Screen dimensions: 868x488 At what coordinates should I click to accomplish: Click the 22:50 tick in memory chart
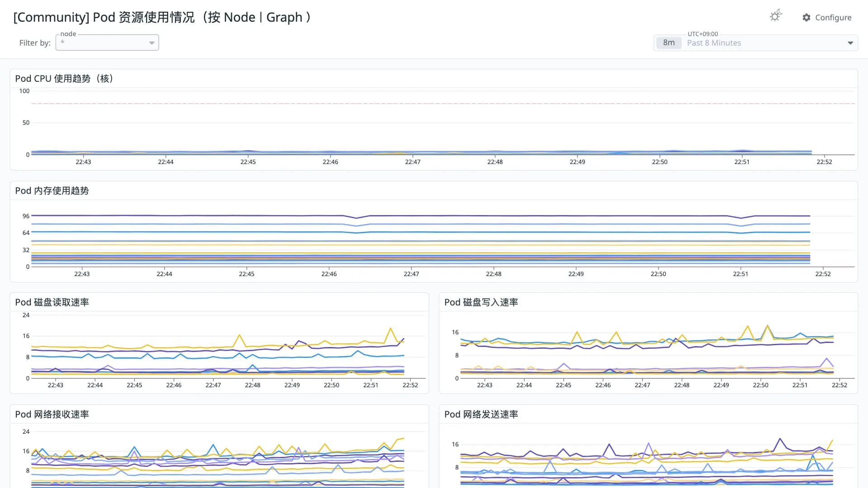658,274
